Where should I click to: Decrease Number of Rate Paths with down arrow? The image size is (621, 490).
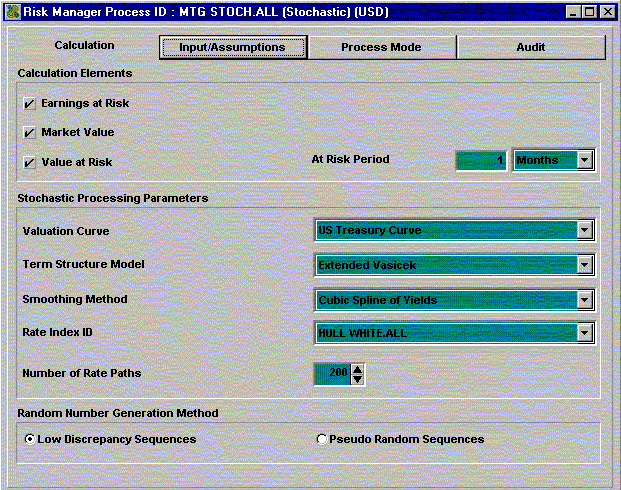(x=358, y=380)
